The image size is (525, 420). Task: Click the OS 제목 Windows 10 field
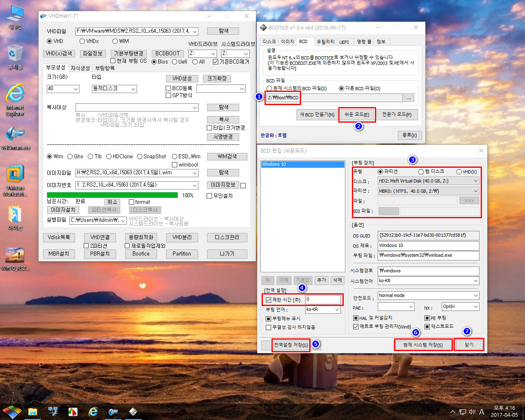(428, 245)
